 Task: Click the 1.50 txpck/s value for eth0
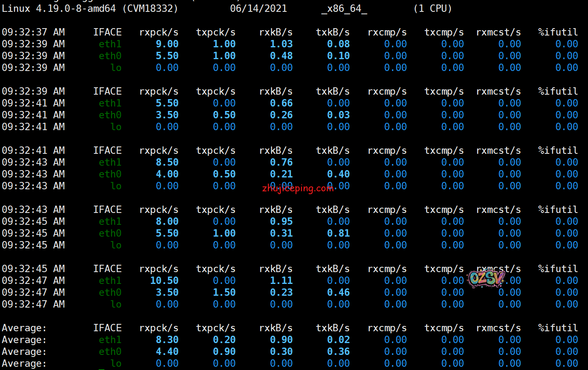point(224,292)
